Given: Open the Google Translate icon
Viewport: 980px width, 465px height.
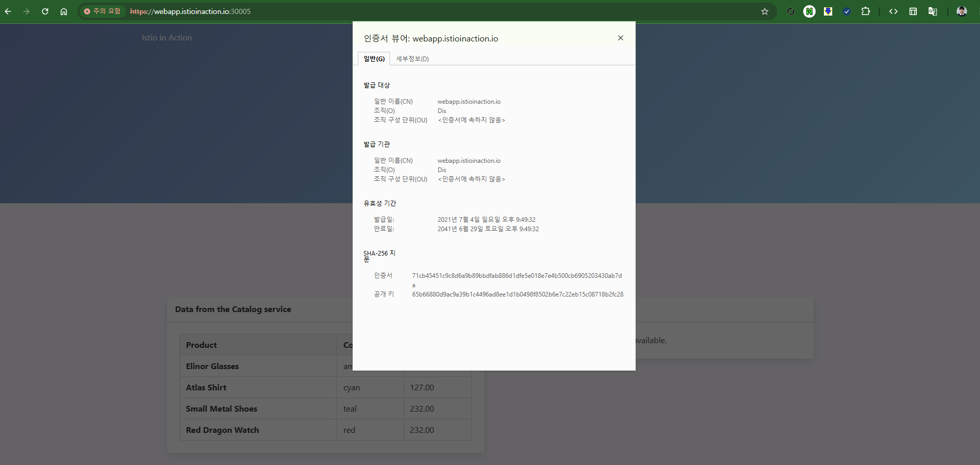Looking at the screenshot, I should pos(933,11).
